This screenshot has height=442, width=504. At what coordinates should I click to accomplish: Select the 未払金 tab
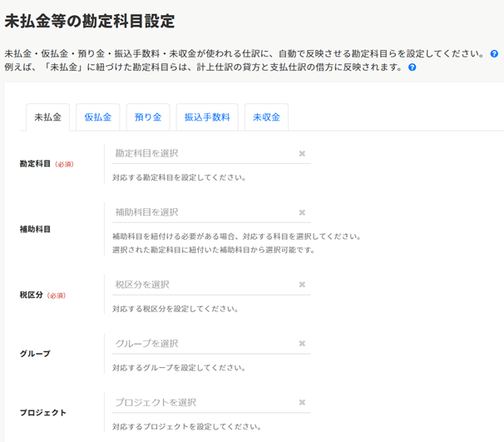click(x=47, y=117)
